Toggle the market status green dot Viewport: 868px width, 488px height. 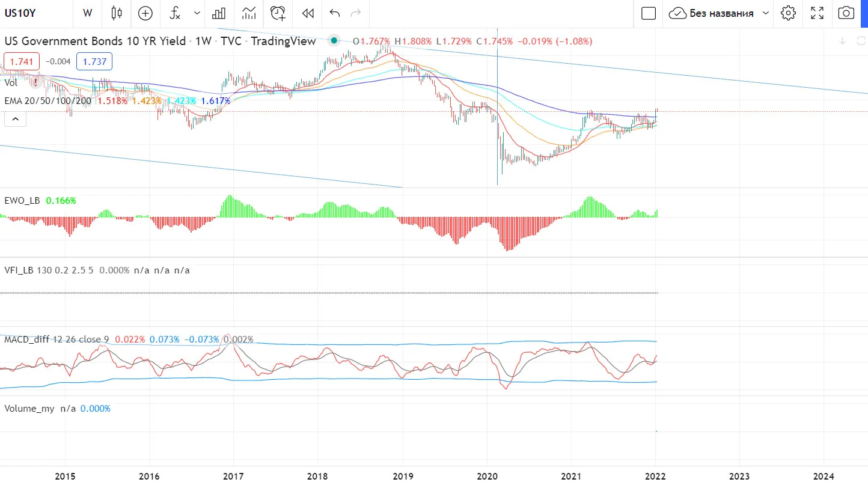[334, 41]
